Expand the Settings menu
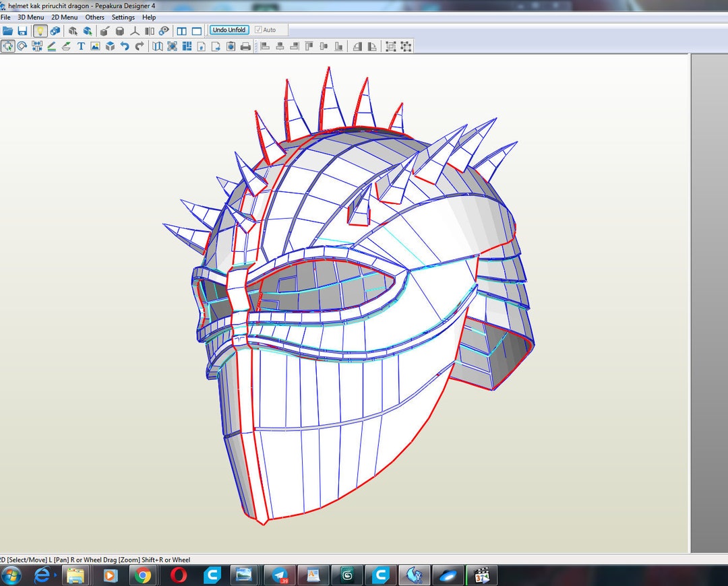The height and width of the screenshot is (586, 728). point(122,17)
